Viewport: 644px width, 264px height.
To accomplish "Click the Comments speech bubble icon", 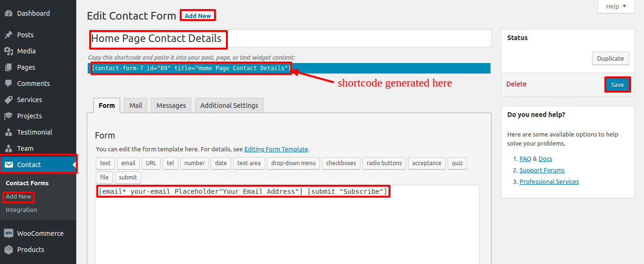I will tap(9, 84).
